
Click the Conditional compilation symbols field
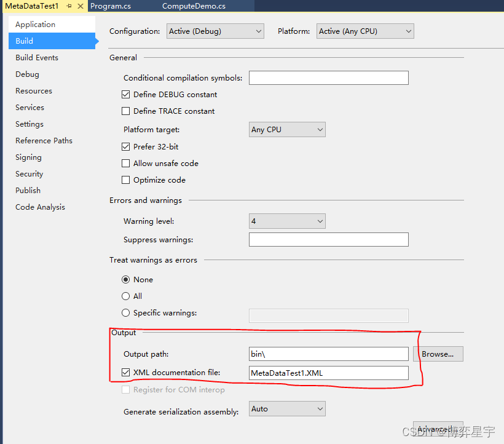(x=328, y=78)
